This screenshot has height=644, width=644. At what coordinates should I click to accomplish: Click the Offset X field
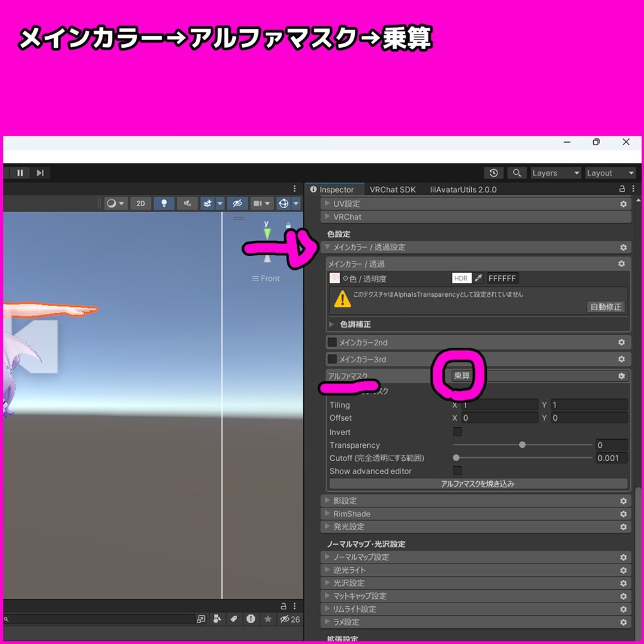click(x=499, y=418)
